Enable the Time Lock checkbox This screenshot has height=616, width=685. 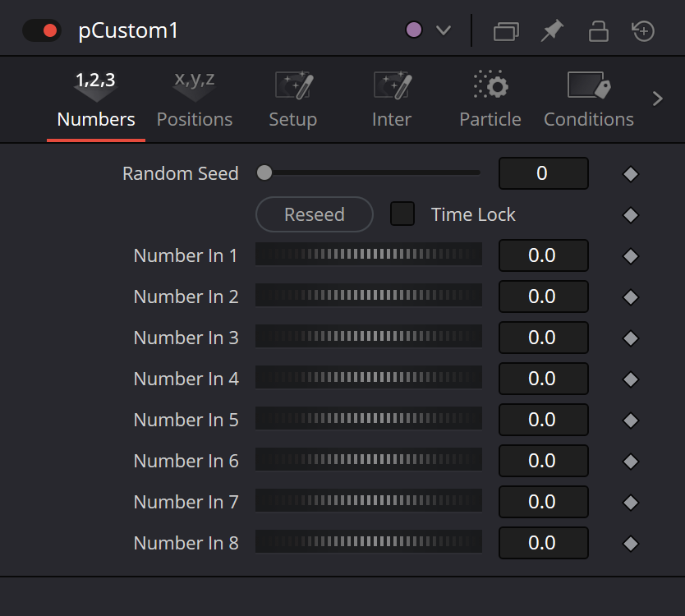tap(402, 214)
